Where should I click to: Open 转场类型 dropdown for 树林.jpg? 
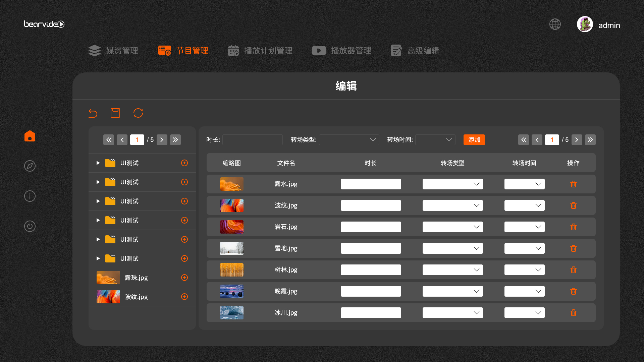(453, 270)
